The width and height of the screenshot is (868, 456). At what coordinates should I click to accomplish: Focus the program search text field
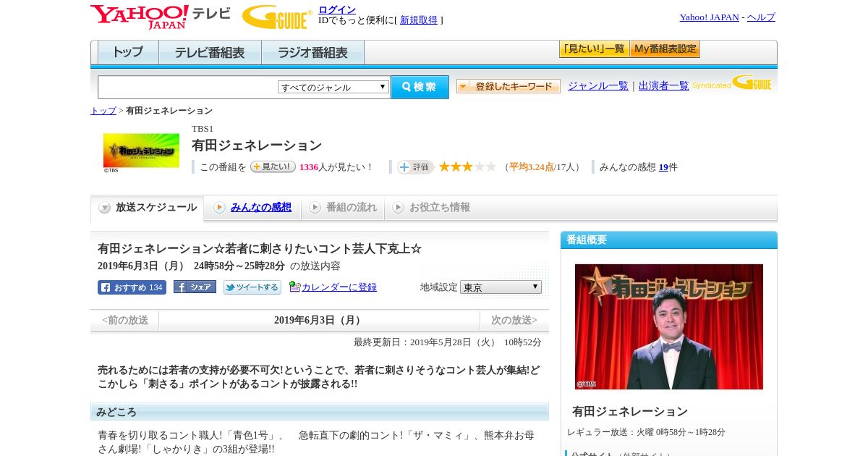187,87
